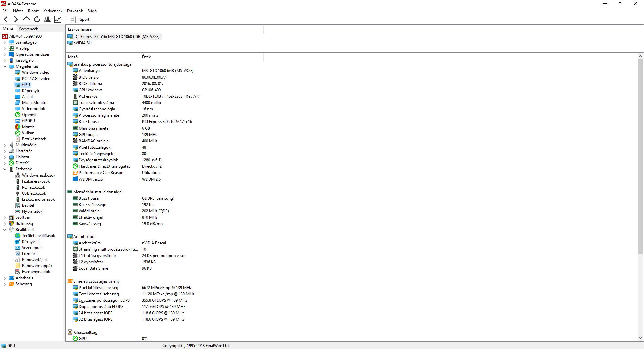Open the Nézet menu
Viewport: 644px width, 349px height.
[18, 11]
